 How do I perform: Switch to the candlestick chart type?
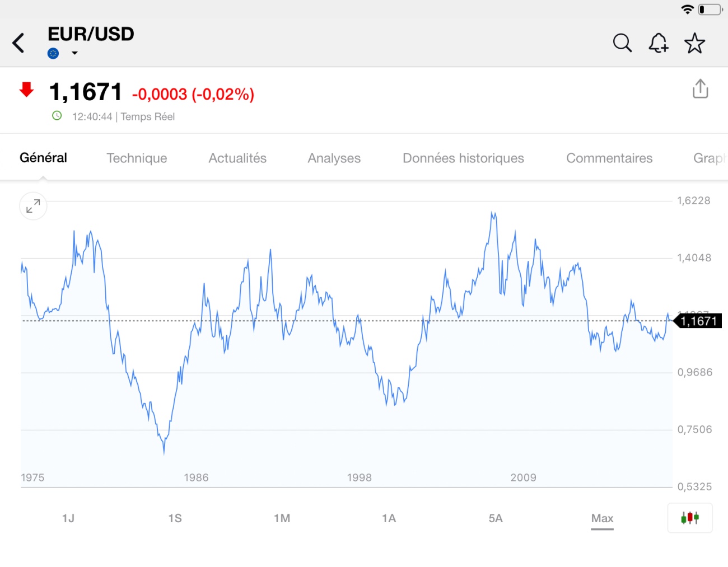(x=689, y=518)
